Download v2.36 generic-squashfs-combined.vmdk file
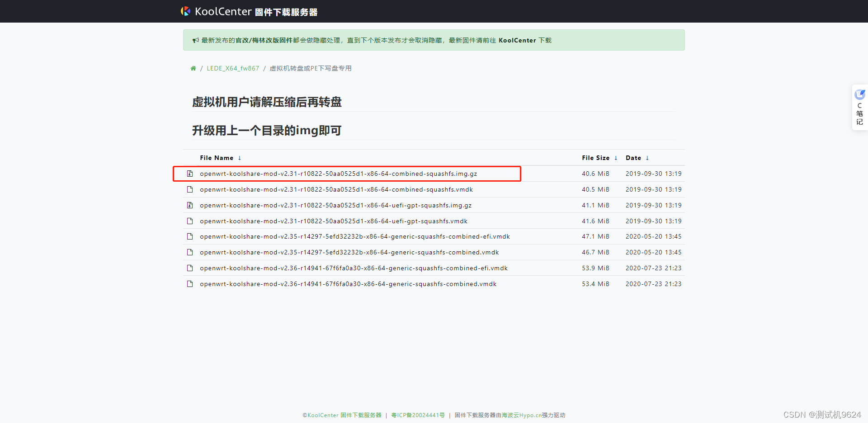 [x=348, y=284]
